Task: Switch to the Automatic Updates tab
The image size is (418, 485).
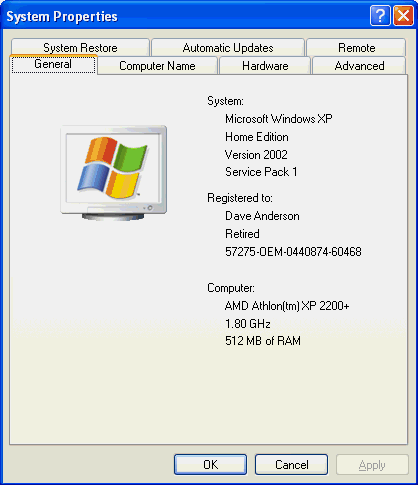Action: pyautogui.click(x=228, y=47)
